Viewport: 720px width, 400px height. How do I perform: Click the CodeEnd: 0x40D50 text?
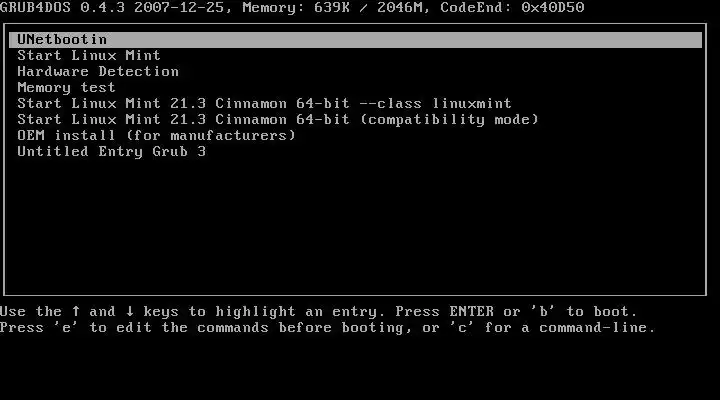tap(512, 7)
